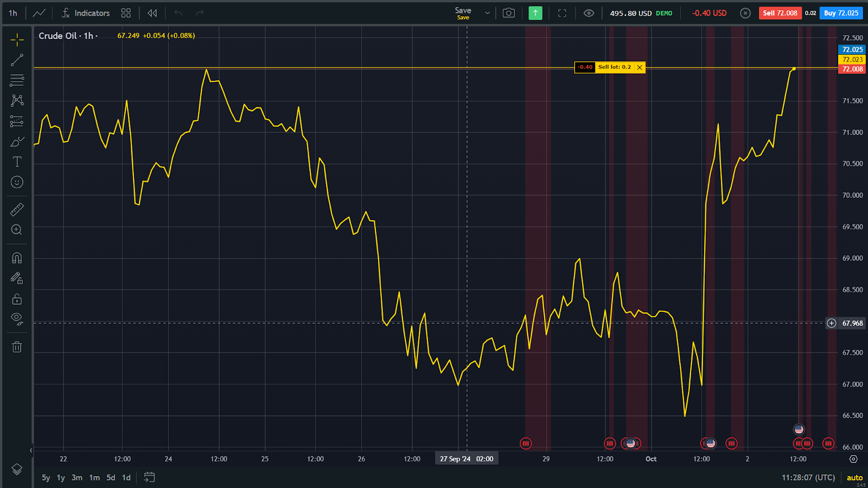Image resolution: width=868 pixels, height=488 pixels.
Task: Click the trash icon to remove drawings
Action: coord(17,347)
